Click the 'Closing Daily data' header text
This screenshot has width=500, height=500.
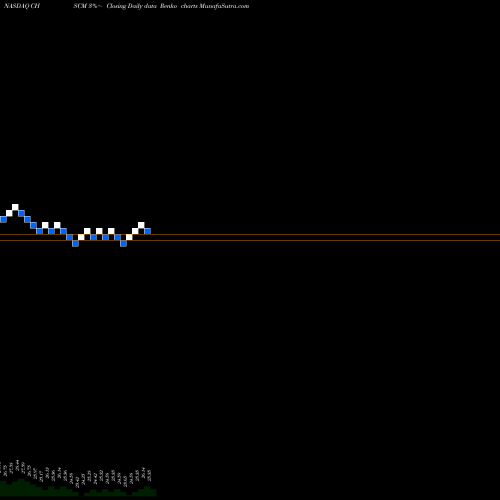tap(132, 6)
